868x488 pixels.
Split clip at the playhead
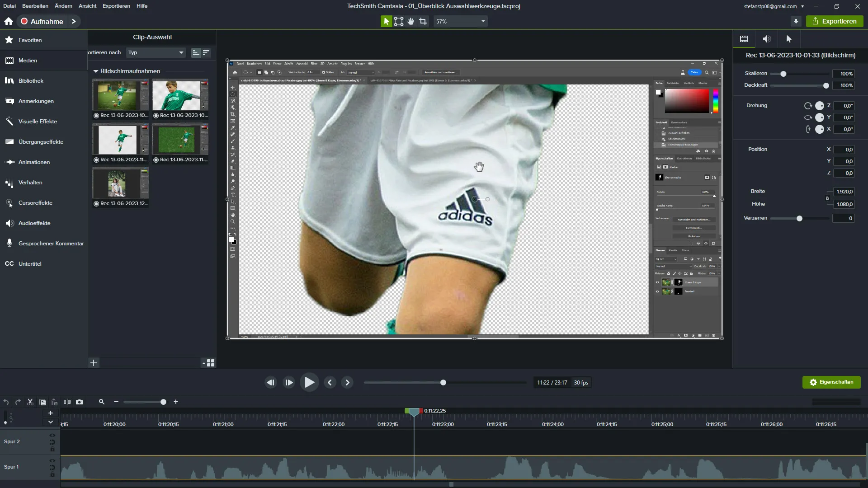point(67,402)
